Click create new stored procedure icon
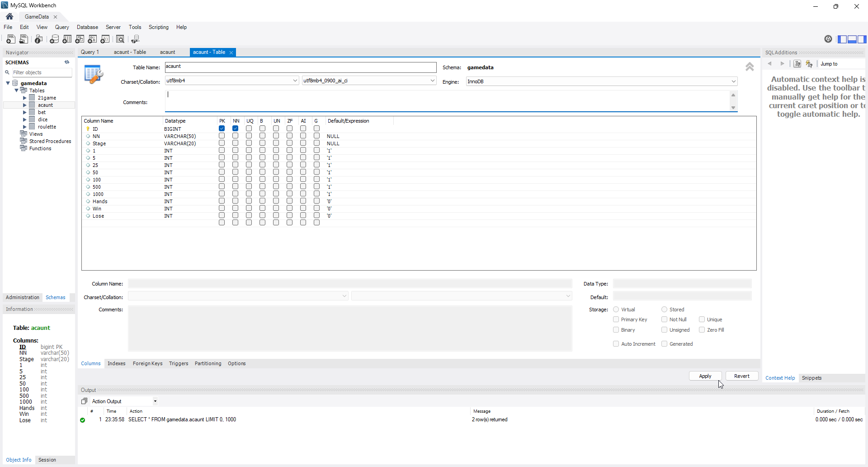The width and height of the screenshot is (868, 467). pos(92,39)
